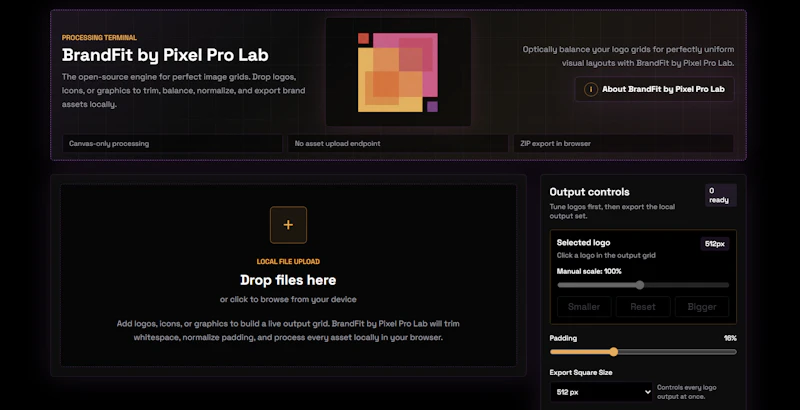Click the 'ZIP export in browser' badge
The width and height of the screenshot is (800, 410).
(623, 144)
